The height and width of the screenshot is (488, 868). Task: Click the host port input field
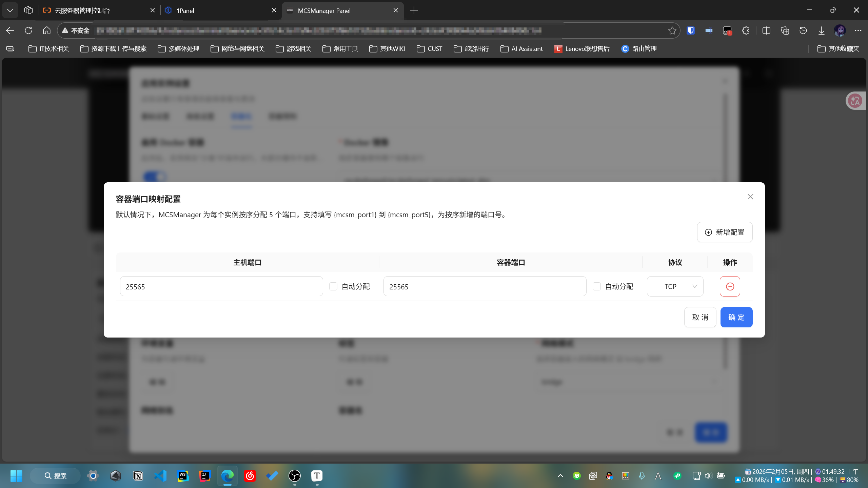221,286
